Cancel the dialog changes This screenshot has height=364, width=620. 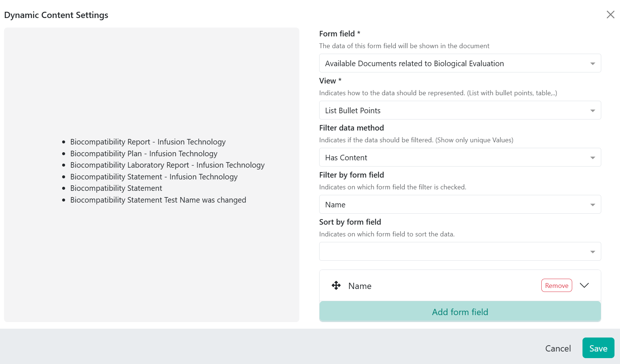click(x=558, y=348)
